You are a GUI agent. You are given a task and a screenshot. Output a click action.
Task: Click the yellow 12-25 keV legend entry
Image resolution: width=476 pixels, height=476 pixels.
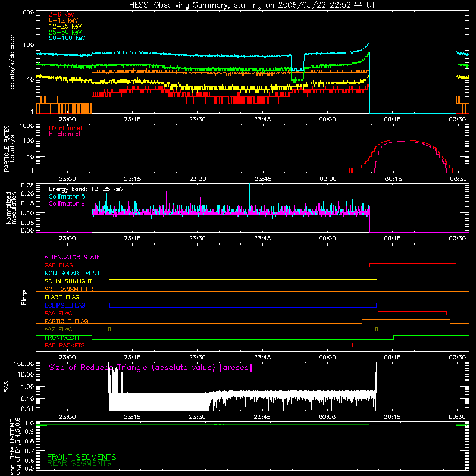65,26
